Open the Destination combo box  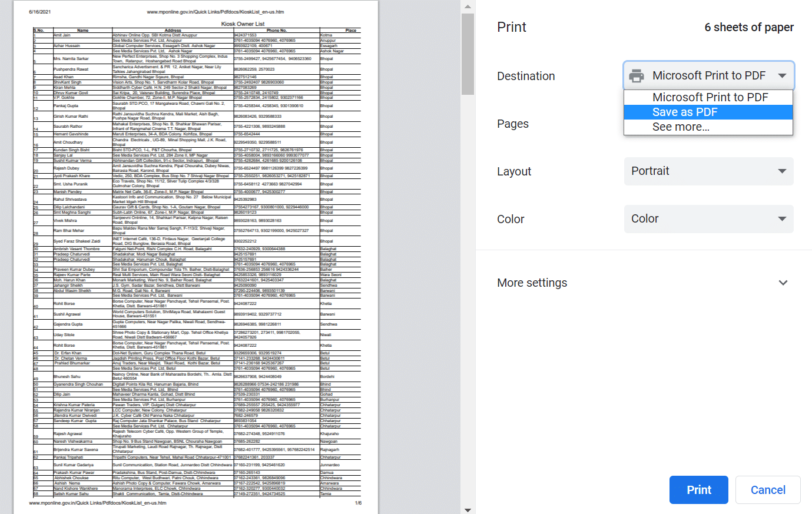(x=708, y=75)
